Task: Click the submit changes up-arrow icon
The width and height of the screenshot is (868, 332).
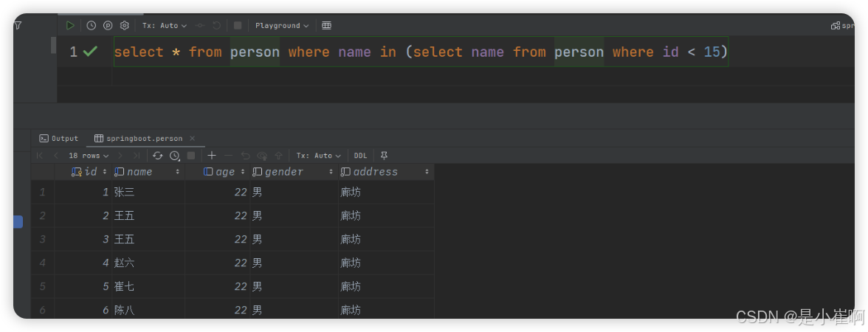Action: (x=278, y=156)
